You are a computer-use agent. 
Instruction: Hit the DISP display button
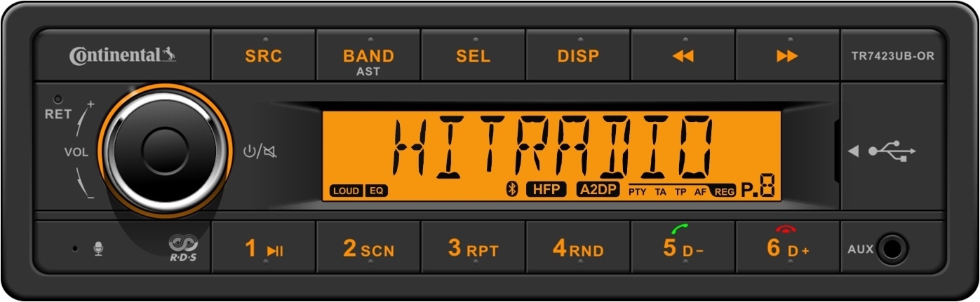click(x=578, y=55)
